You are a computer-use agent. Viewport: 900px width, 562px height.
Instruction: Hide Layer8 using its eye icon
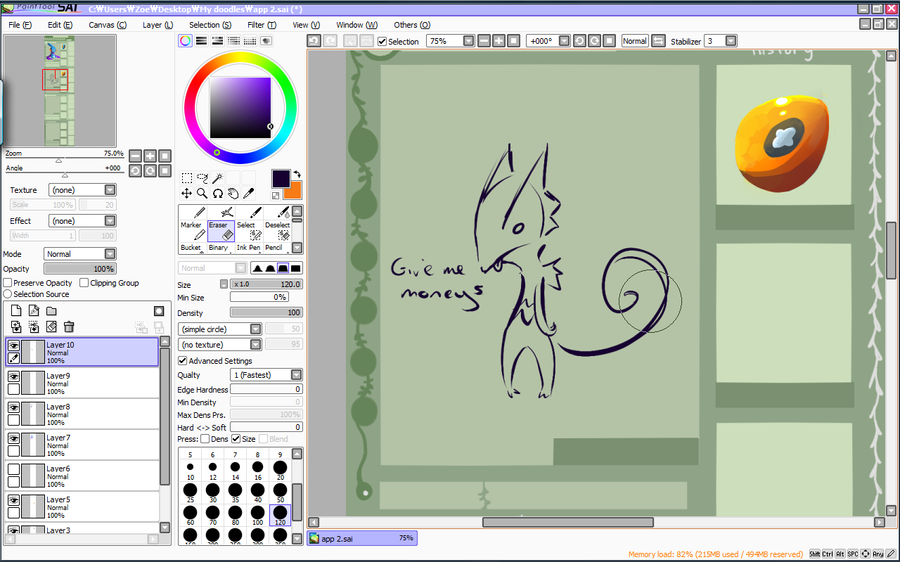[x=14, y=407]
